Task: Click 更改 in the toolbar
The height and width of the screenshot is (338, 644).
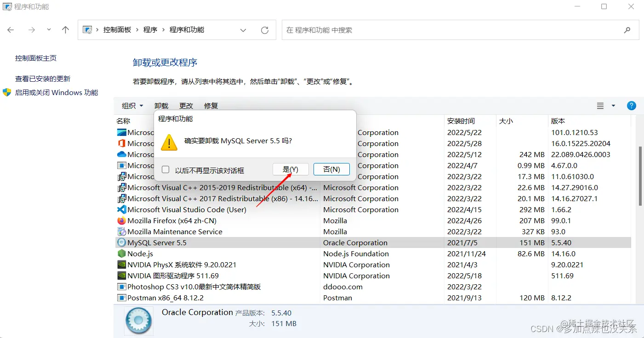Action: click(186, 106)
